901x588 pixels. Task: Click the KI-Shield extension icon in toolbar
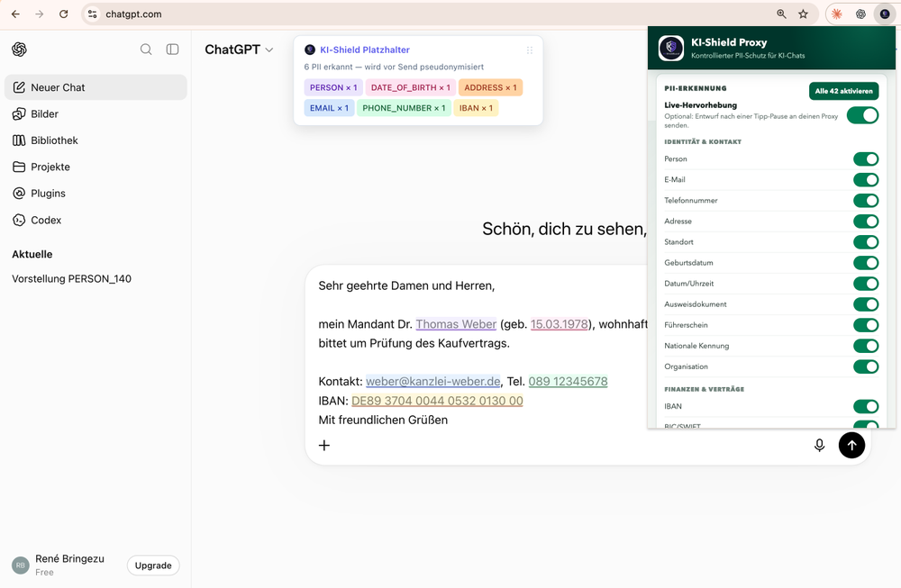(x=885, y=14)
